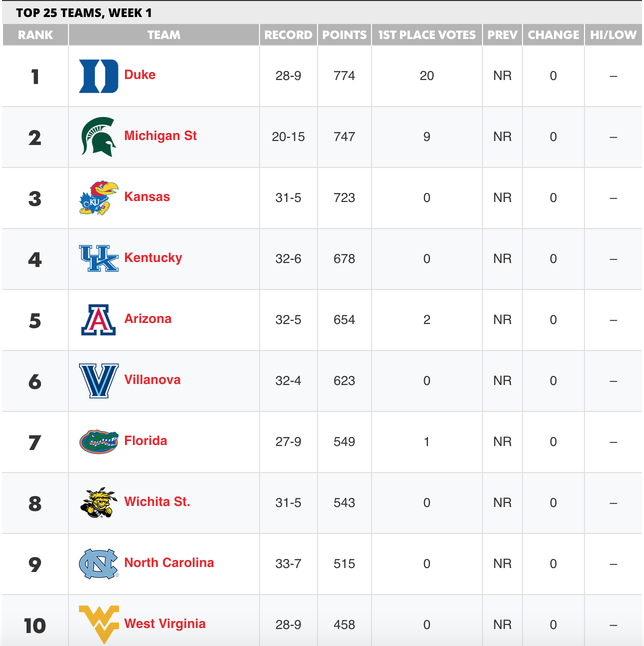The width and height of the screenshot is (644, 646).
Task: Open the West Virginia team link
Action: 165,624
